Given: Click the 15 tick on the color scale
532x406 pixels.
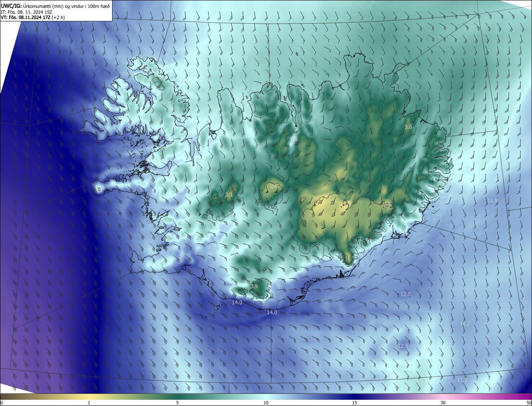Looking at the screenshot, I should click(355, 403).
